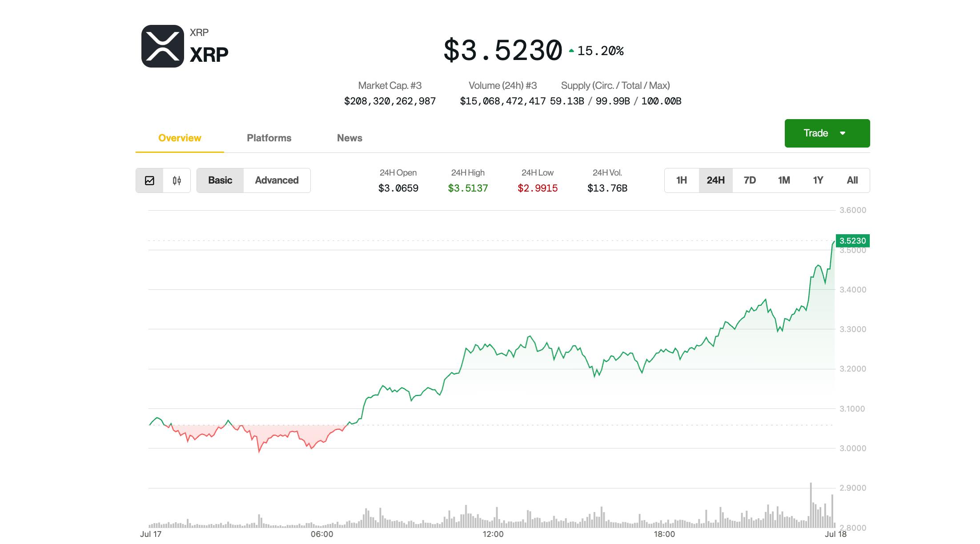The width and height of the screenshot is (980, 544).
Task: Click the 24H Vol. figure
Action: click(x=607, y=188)
